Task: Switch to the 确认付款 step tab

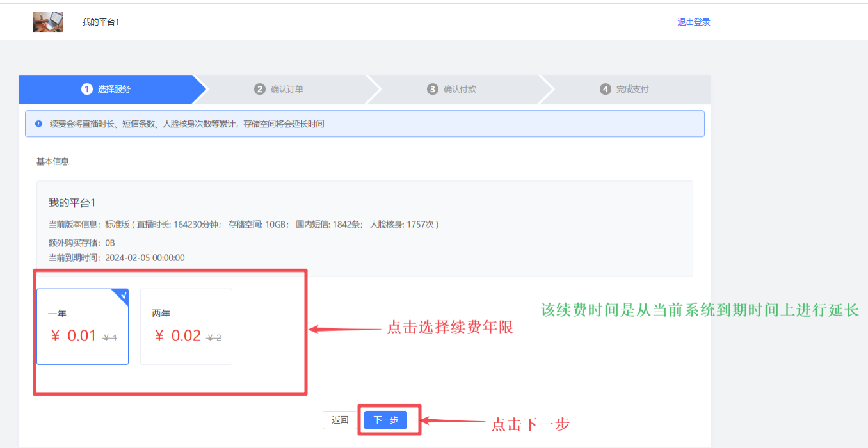Action: [x=452, y=90]
